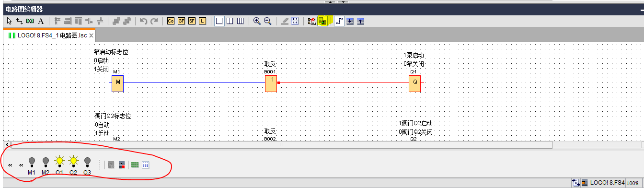This screenshot has height=188, width=644.
Task: Split editor into three windows
Action: pyautogui.click(x=240, y=21)
